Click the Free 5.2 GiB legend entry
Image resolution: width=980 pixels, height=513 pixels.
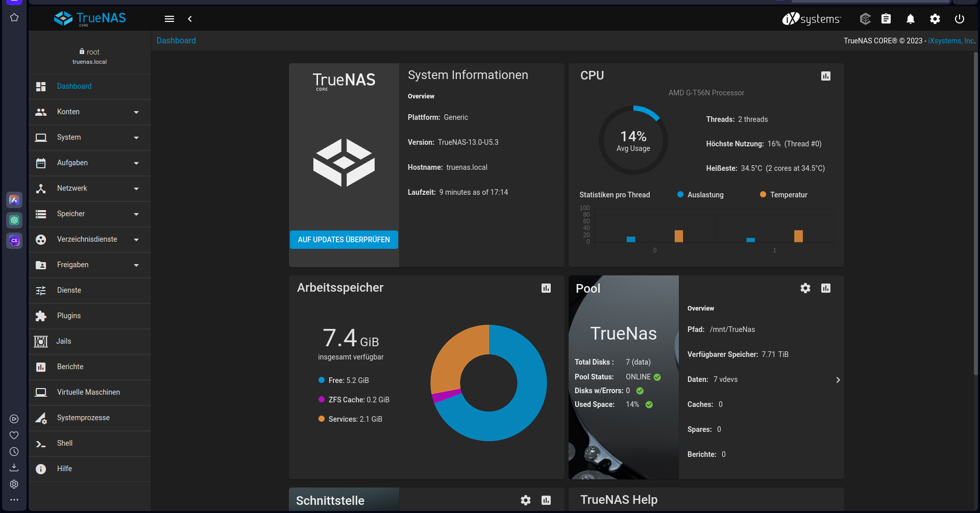pyautogui.click(x=344, y=380)
